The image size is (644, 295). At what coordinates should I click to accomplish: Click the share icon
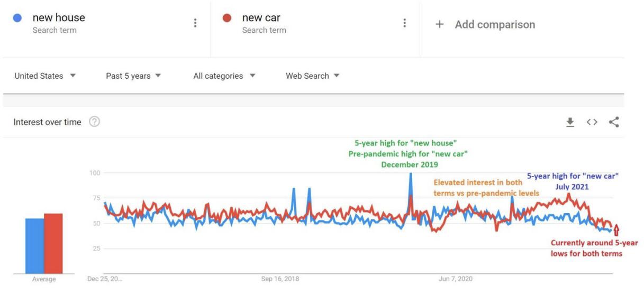click(x=614, y=122)
